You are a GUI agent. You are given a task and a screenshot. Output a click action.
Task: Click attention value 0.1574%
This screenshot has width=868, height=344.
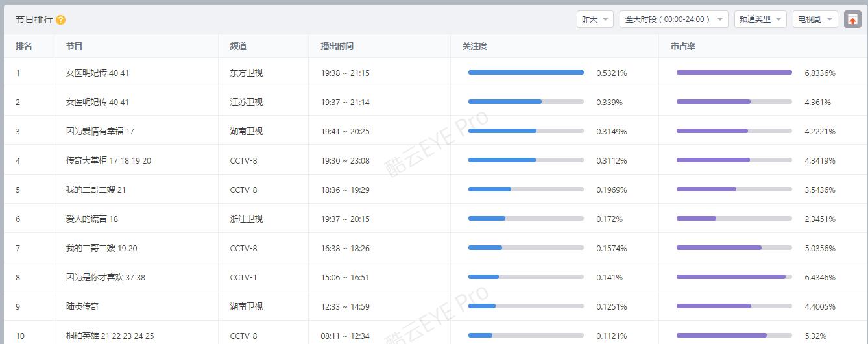[612, 248]
